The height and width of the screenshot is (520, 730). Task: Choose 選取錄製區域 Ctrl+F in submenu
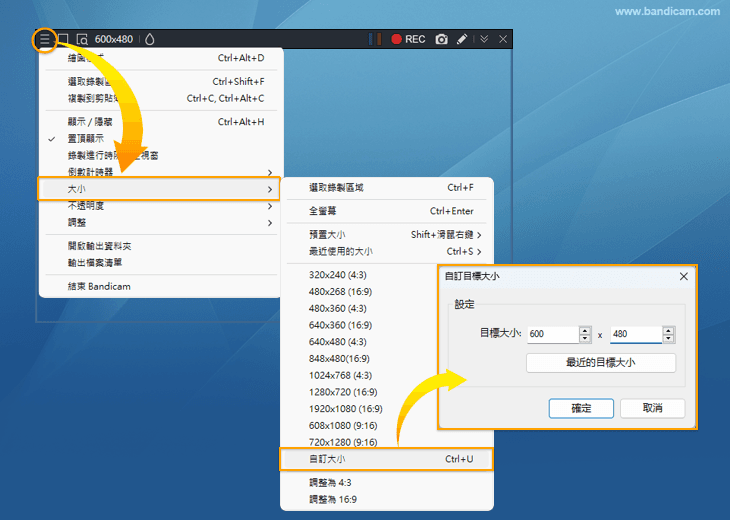(387, 188)
